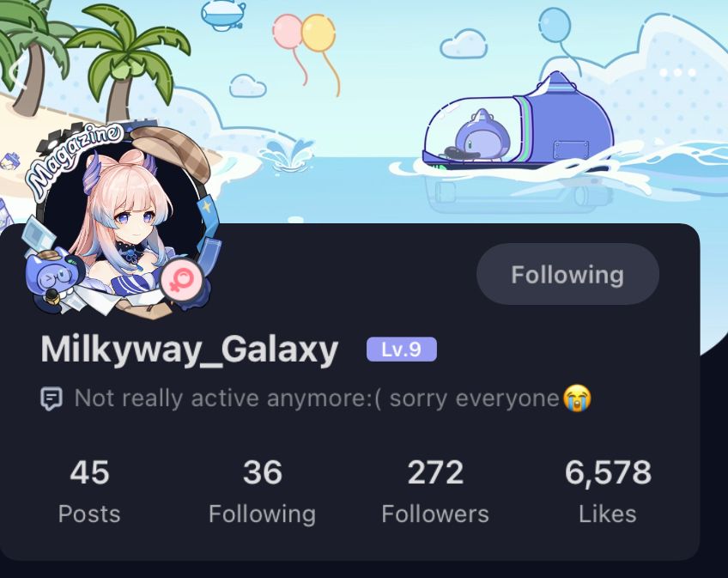The height and width of the screenshot is (578, 728).
Task: Toggle the Following button to unfollow
Action: coord(567,275)
